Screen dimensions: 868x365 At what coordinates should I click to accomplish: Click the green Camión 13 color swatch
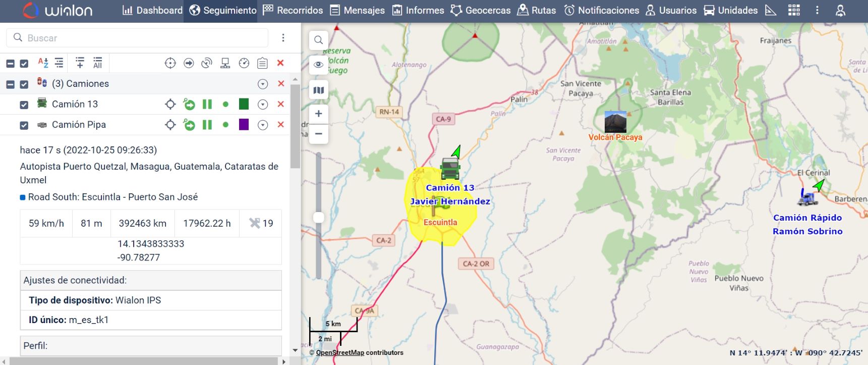244,104
